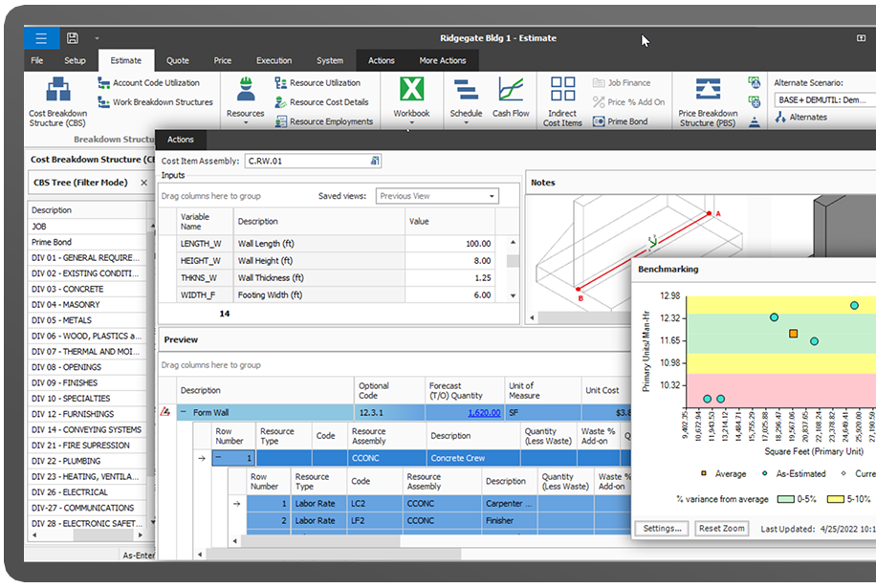Click the save disk icon
Viewport: 876px width, 588px height.
[x=72, y=38]
